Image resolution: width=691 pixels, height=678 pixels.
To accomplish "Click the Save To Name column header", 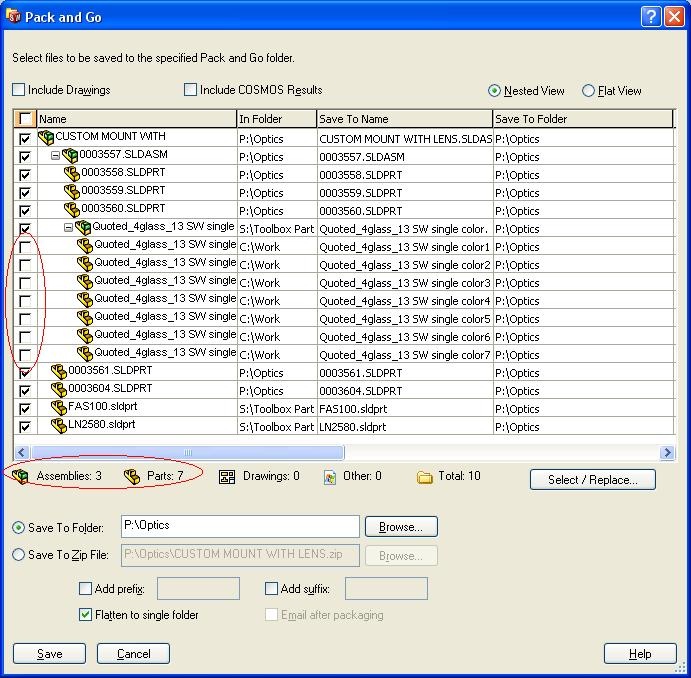I will 405,119.
